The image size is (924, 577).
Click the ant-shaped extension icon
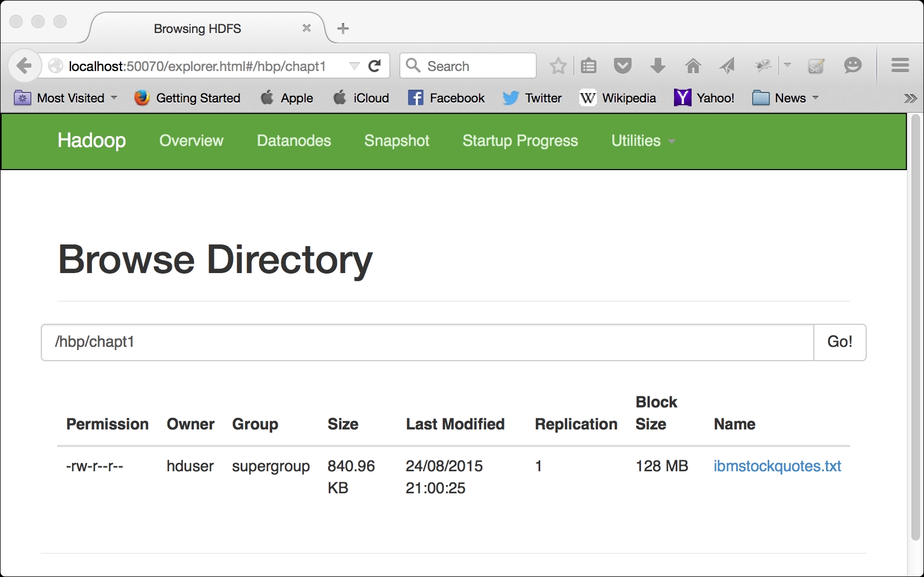tap(763, 66)
